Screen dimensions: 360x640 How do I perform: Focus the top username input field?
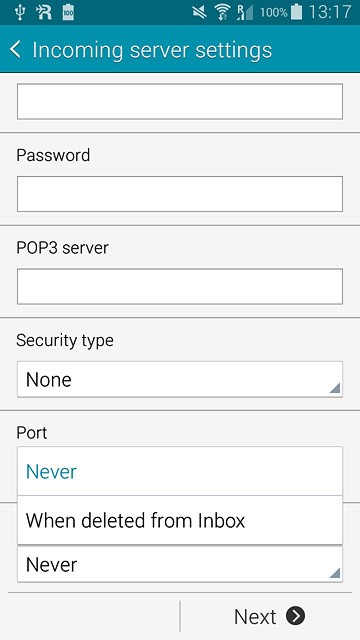tap(180, 101)
